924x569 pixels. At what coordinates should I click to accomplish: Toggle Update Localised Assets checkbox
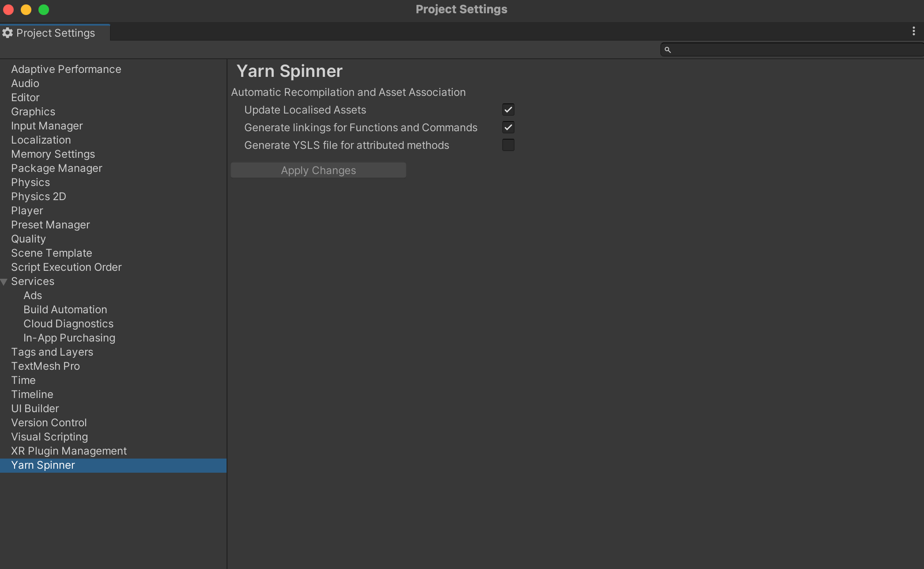tap(508, 110)
